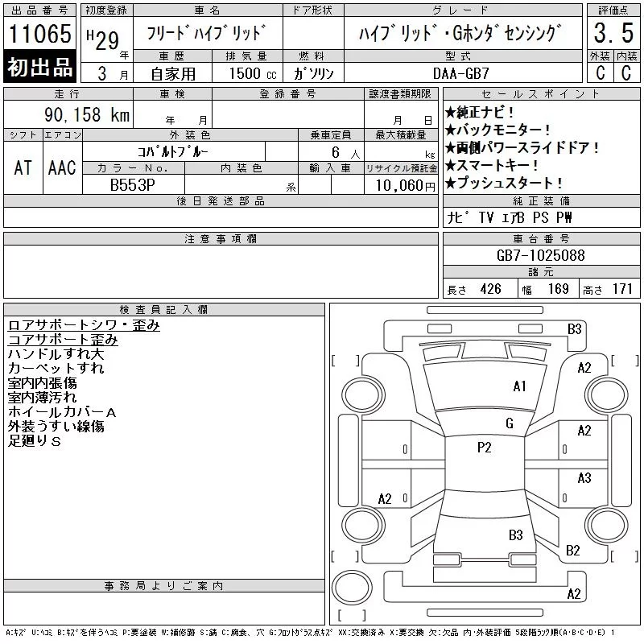This screenshot has height=644, width=644.
Task: Click the overall score 3.5
Action: [613, 33]
